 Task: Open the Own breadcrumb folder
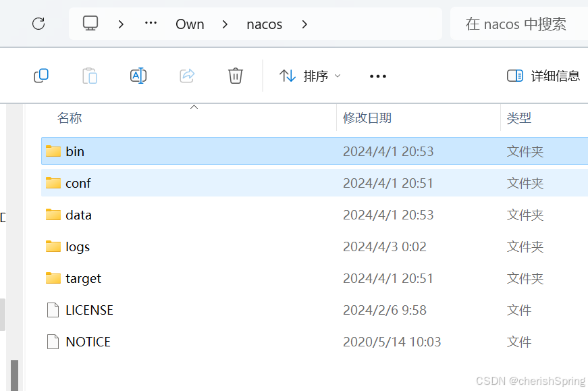[190, 24]
